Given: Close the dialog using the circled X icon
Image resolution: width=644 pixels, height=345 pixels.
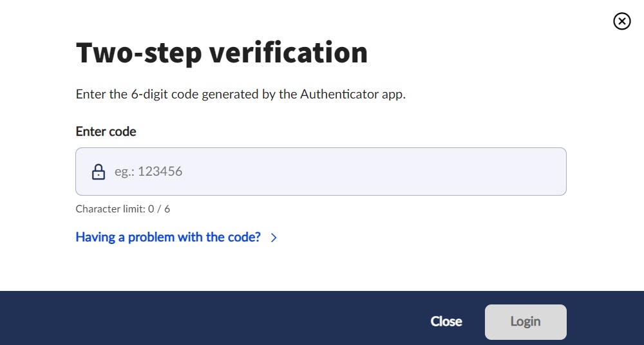Looking at the screenshot, I should click(x=621, y=22).
